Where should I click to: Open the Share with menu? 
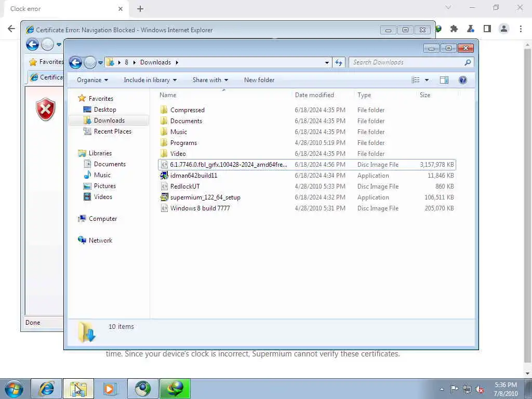click(x=210, y=80)
